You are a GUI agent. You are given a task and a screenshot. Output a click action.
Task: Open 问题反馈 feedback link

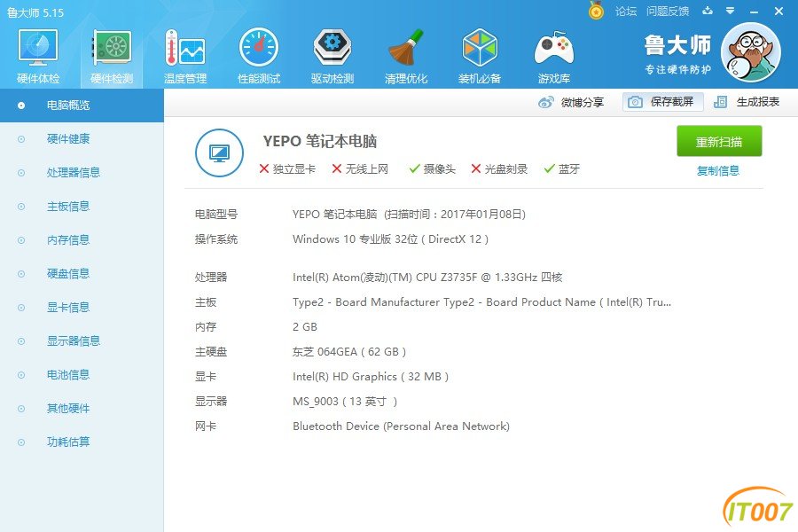click(668, 12)
